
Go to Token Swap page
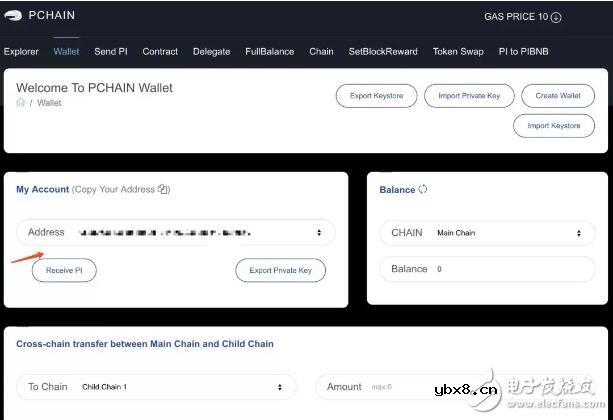pyautogui.click(x=458, y=52)
